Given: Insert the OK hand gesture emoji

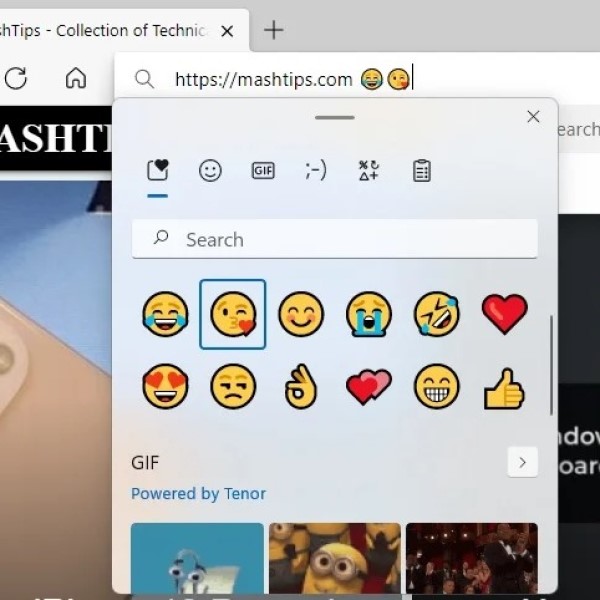Looking at the screenshot, I should point(301,386).
